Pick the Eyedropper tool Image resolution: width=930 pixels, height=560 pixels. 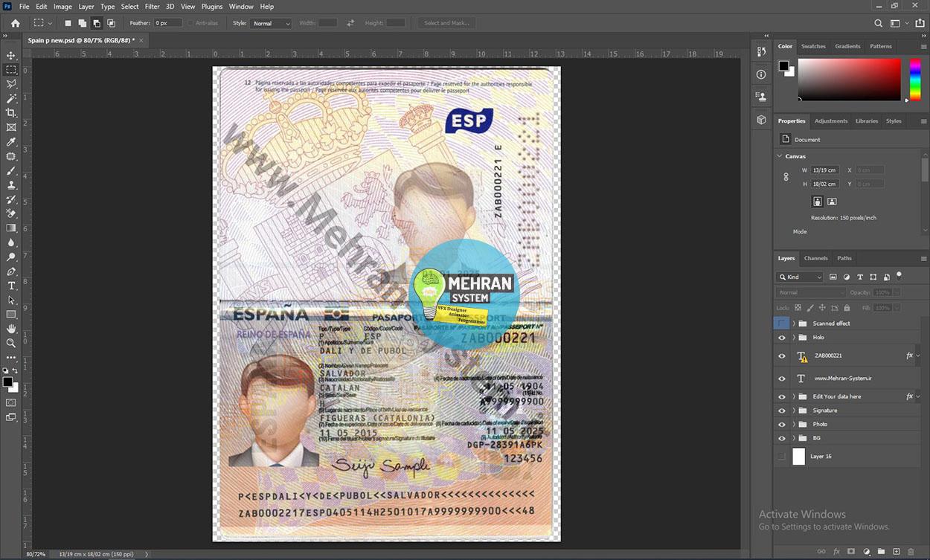[x=11, y=142]
